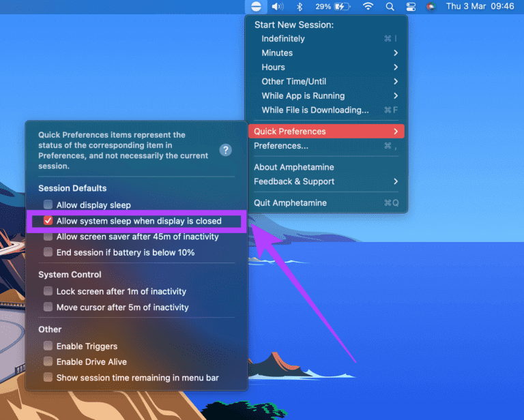Screen dimensions: 524x420
Task: Select About Amphetamine
Action: (327, 167)
